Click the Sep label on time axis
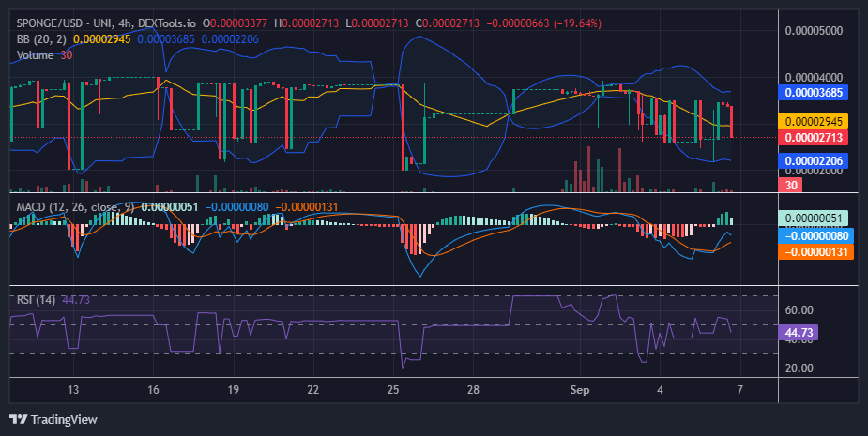This screenshot has width=868, height=436. pos(580,389)
